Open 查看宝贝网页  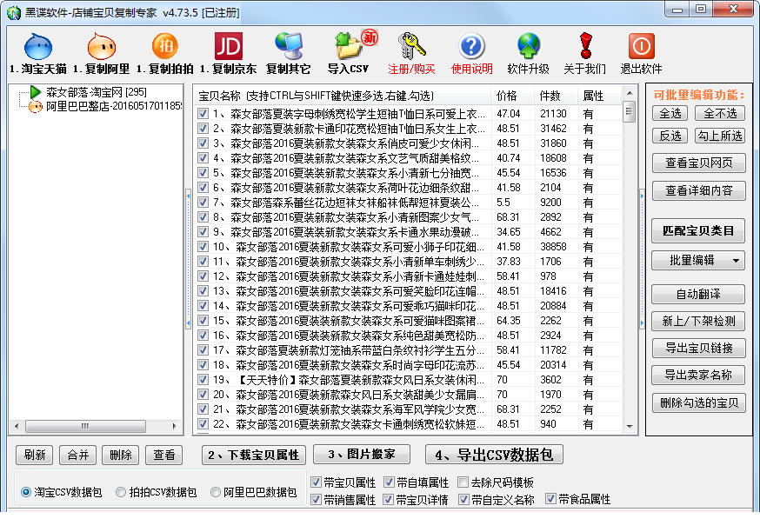tap(698, 163)
